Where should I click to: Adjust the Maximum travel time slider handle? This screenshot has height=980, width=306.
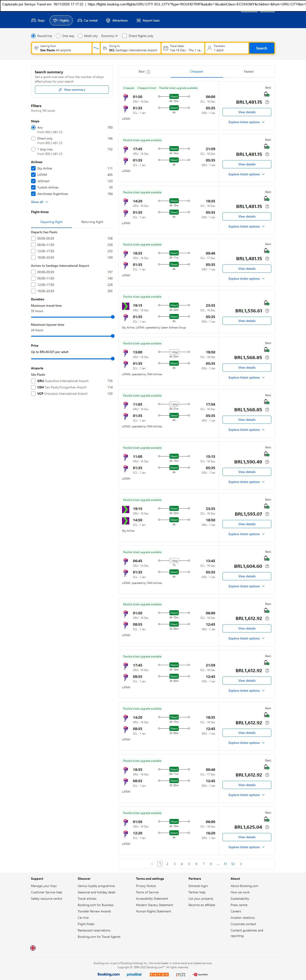(x=113, y=317)
